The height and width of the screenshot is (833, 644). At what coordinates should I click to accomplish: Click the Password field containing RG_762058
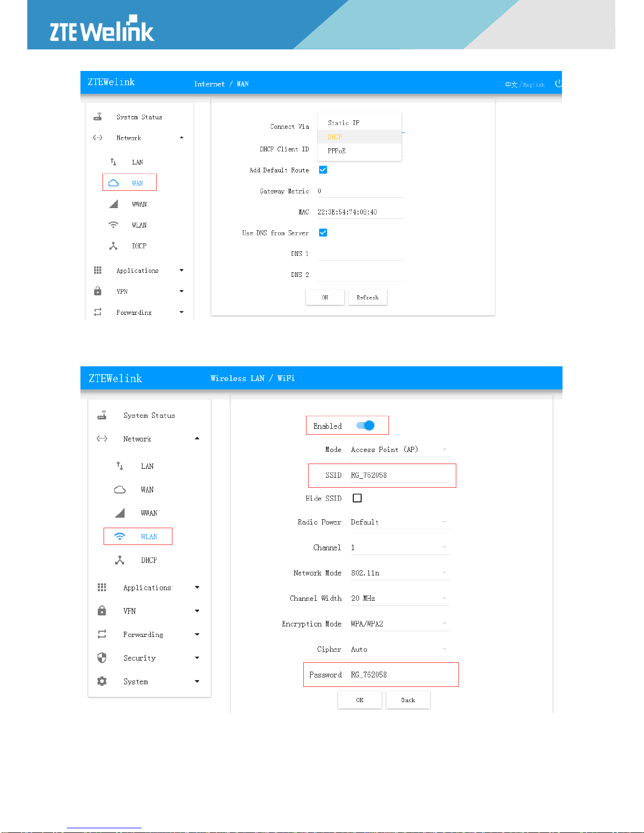click(x=401, y=675)
